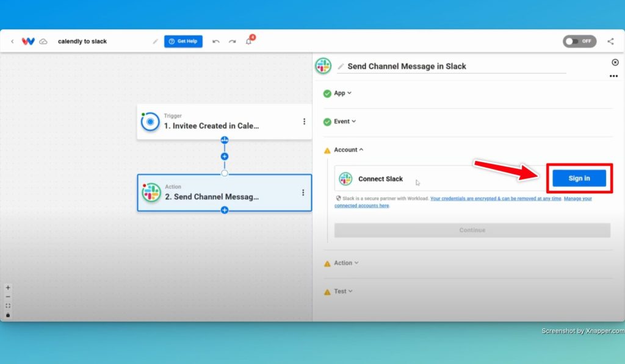Image resolution: width=625 pixels, height=364 pixels.
Task: Undo the last change
Action: coord(216,41)
